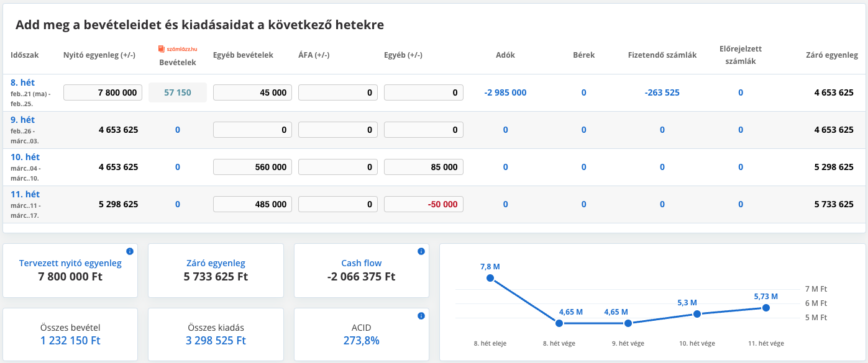
Task: Edit 8. hét Egyéb bevételek field 45 000
Action: click(252, 92)
